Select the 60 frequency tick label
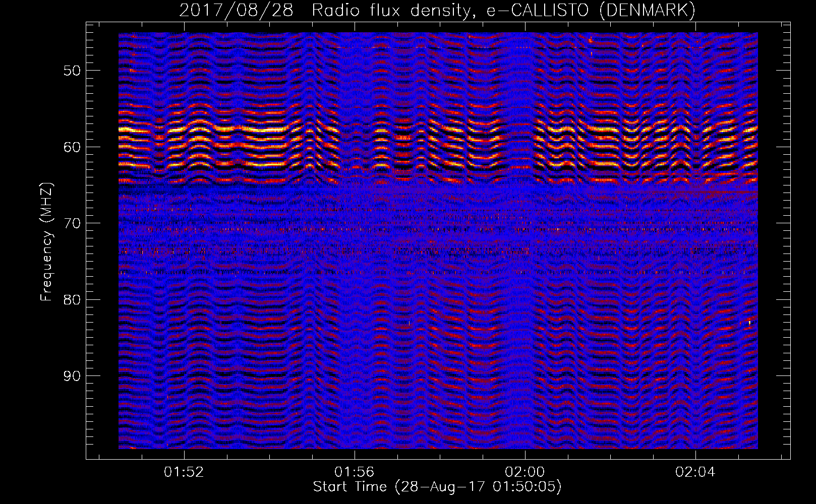 72,147
